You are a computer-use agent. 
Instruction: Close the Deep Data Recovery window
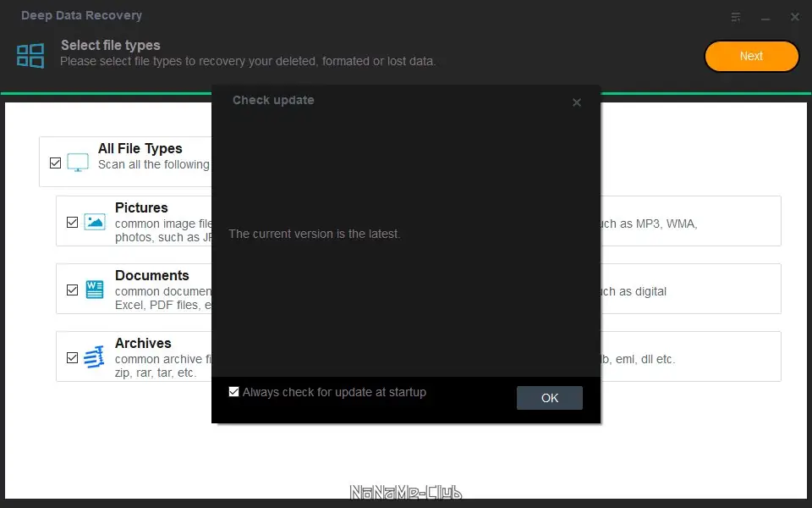click(x=795, y=17)
